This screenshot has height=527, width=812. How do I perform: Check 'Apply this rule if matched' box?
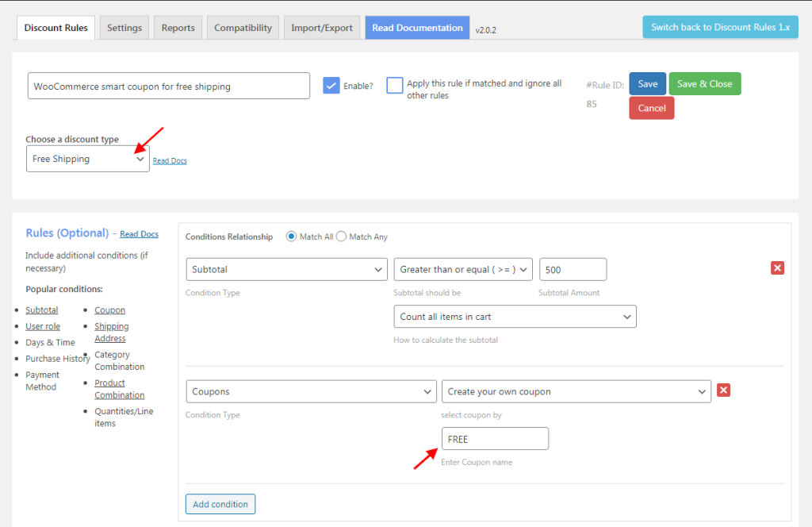(x=395, y=86)
